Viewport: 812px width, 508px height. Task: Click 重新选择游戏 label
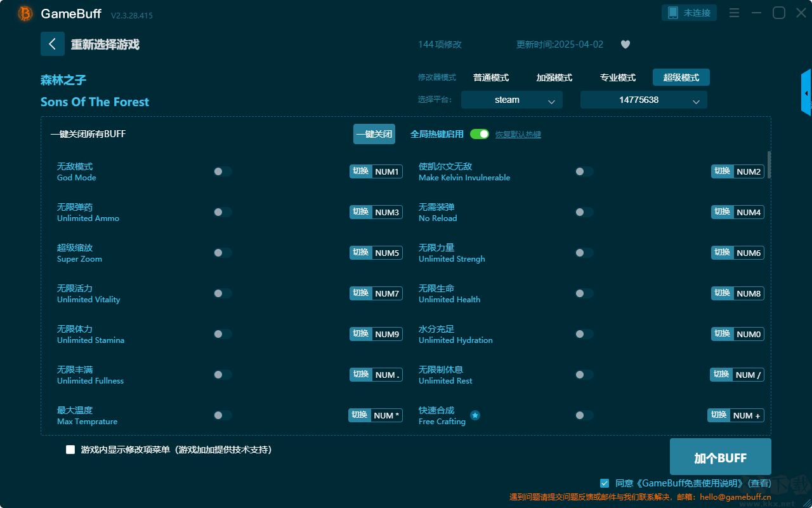[x=105, y=44]
